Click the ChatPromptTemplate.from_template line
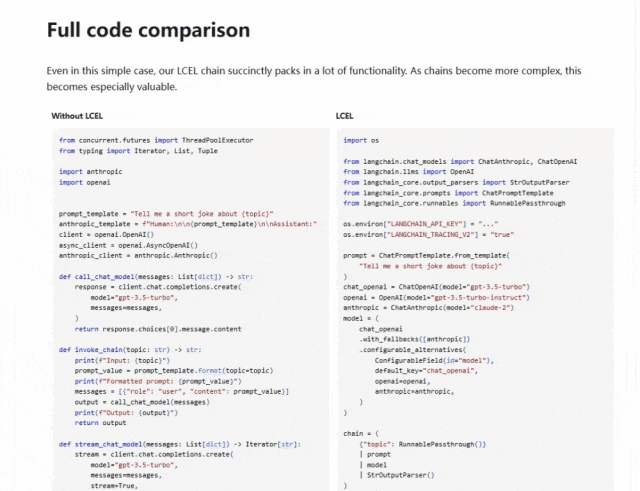The height and width of the screenshot is (491, 640). [426, 255]
